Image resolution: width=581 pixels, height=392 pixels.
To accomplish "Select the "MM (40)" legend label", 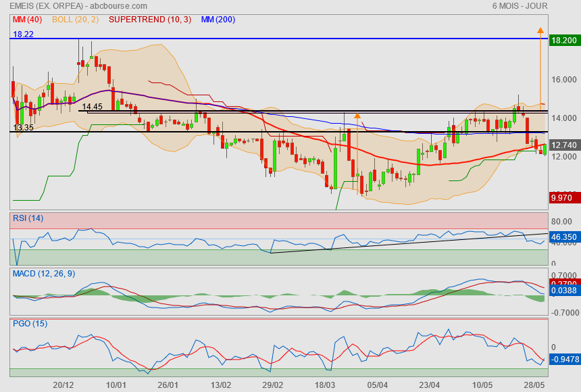I will pyautogui.click(x=28, y=20).
